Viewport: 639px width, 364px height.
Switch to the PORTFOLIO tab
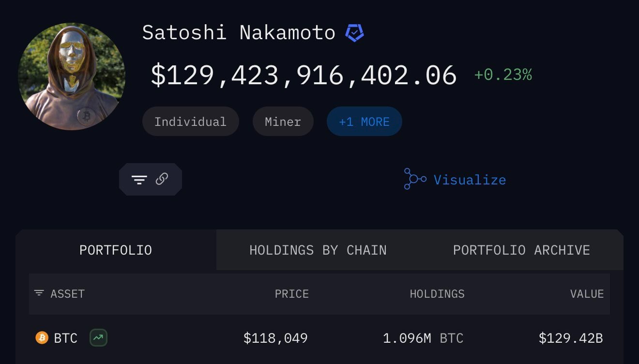(x=116, y=250)
